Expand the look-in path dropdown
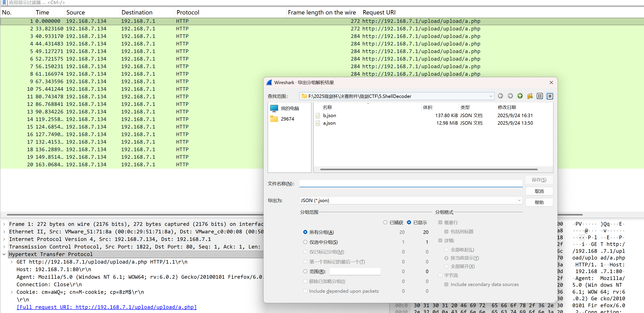644x313 pixels. click(490, 96)
